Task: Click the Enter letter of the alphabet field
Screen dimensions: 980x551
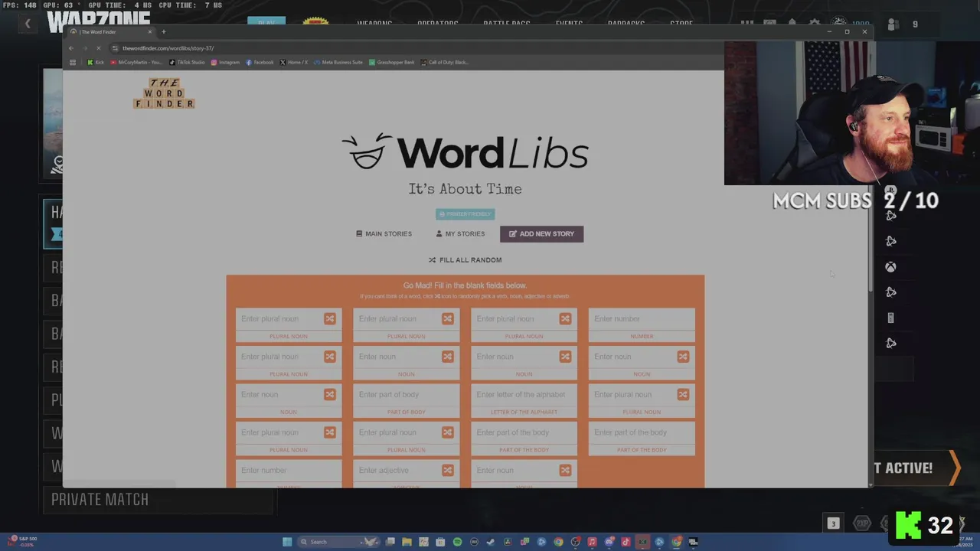Action: (x=524, y=394)
